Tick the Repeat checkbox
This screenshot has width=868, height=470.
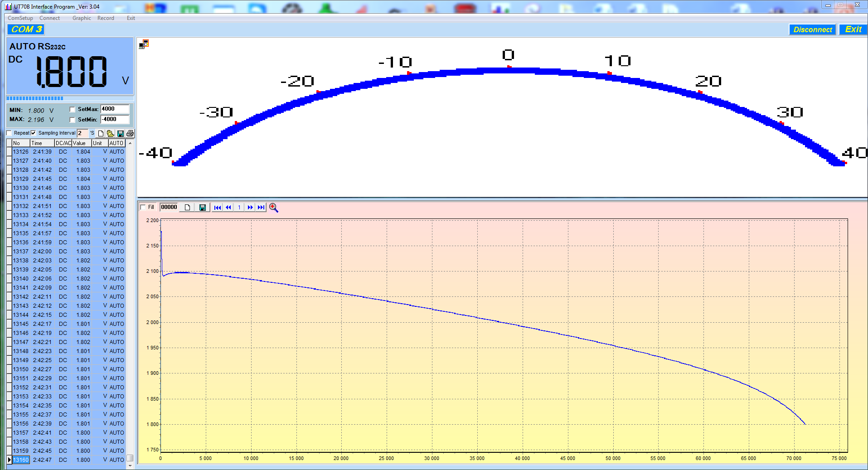10,133
